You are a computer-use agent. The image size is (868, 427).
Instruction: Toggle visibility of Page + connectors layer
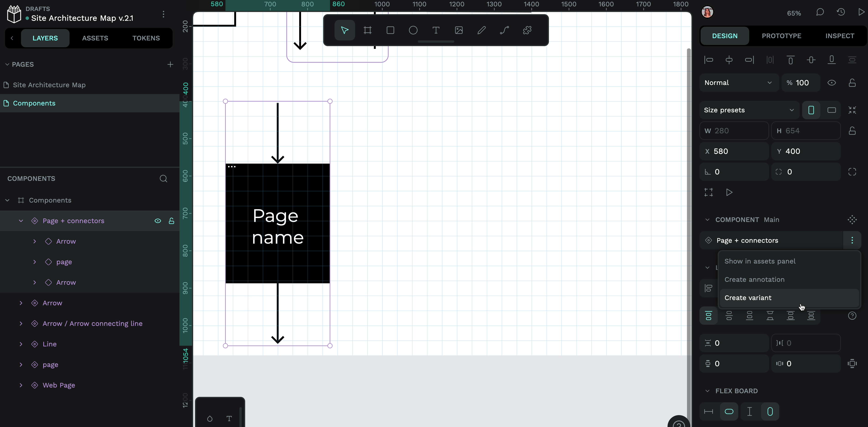point(158,221)
